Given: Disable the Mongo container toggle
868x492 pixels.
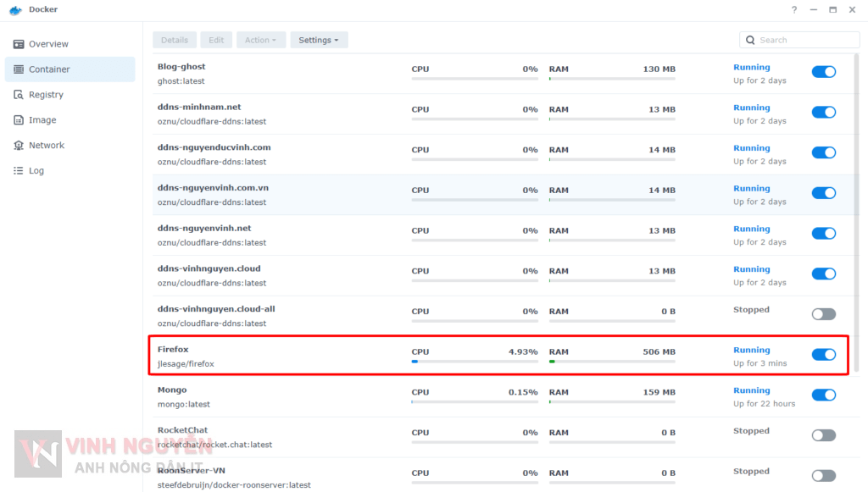Looking at the screenshot, I should point(823,395).
